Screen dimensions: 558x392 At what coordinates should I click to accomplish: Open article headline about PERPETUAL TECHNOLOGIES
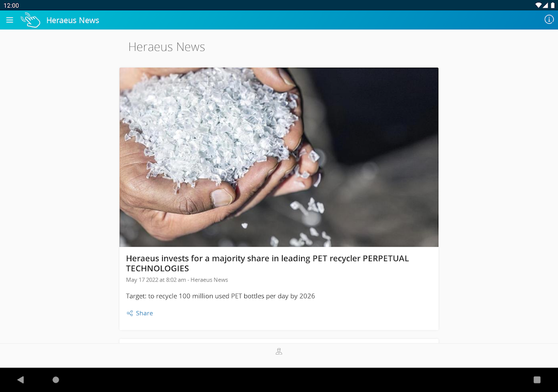(268, 263)
